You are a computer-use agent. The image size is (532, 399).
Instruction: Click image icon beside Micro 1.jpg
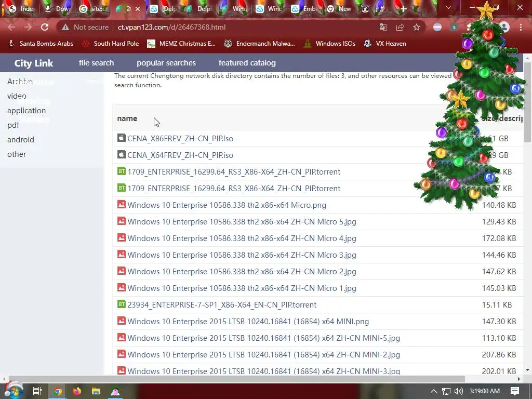[122, 287]
